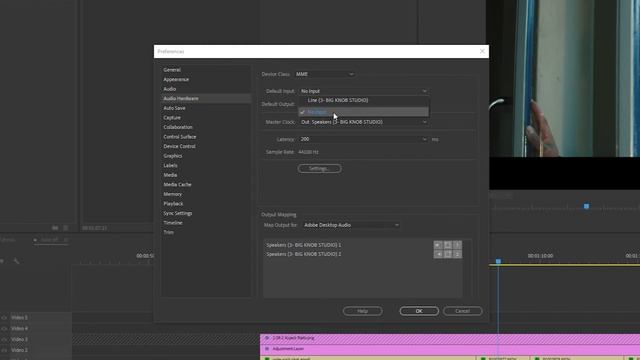This screenshot has width=640, height=360.
Task: Click left speaker icon for Speakers 1
Action: tap(438, 245)
